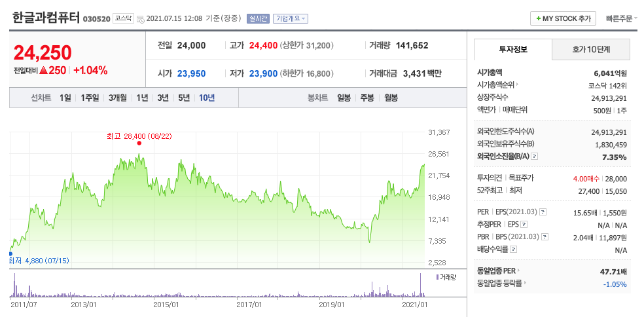The height and width of the screenshot is (317, 644).
Task: Click the blue 최저 4,880 marker dot
Action: click(10, 253)
